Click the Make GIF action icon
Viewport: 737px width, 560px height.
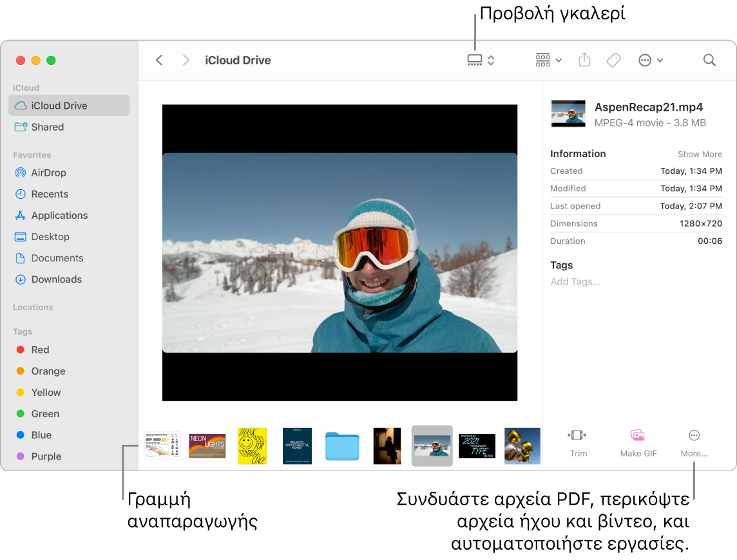coord(638,436)
